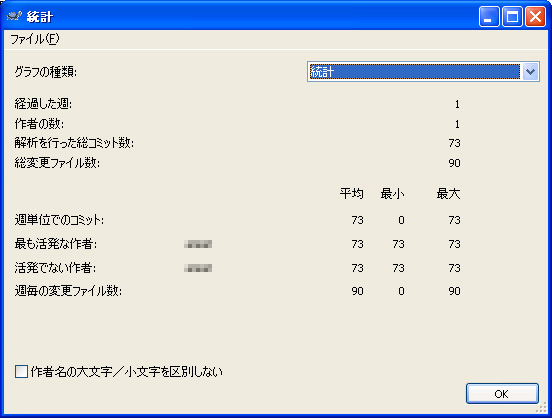Open the ファイル(F) menu
The width and height of the screenshot is (552, 418).
point(35,39)
